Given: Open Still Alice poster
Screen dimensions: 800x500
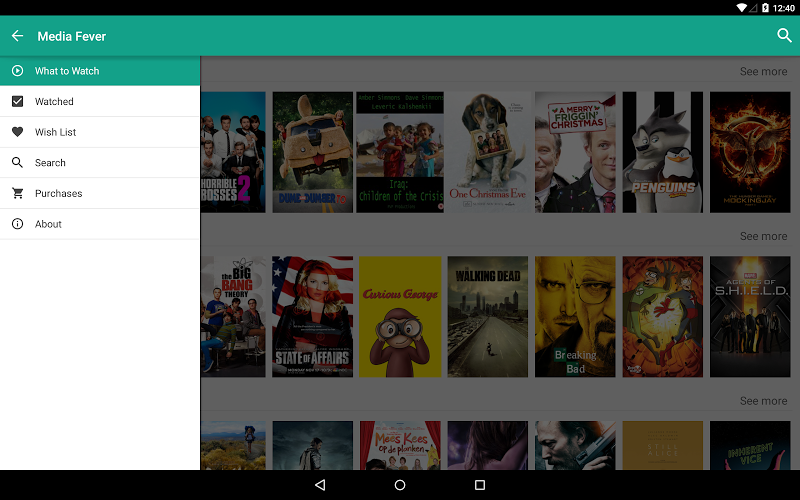Looking at the screenshot, I should pos(663,445).
